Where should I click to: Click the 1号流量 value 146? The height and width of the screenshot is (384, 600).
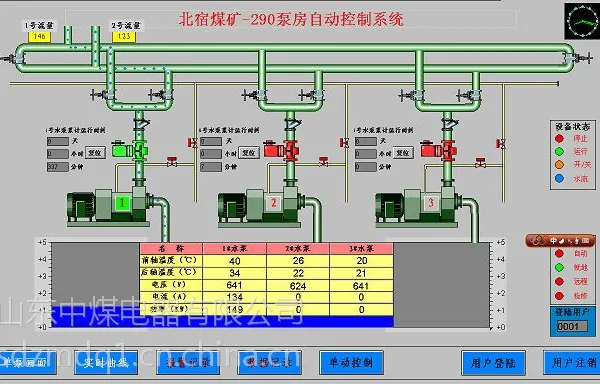(x=39, y=37)
